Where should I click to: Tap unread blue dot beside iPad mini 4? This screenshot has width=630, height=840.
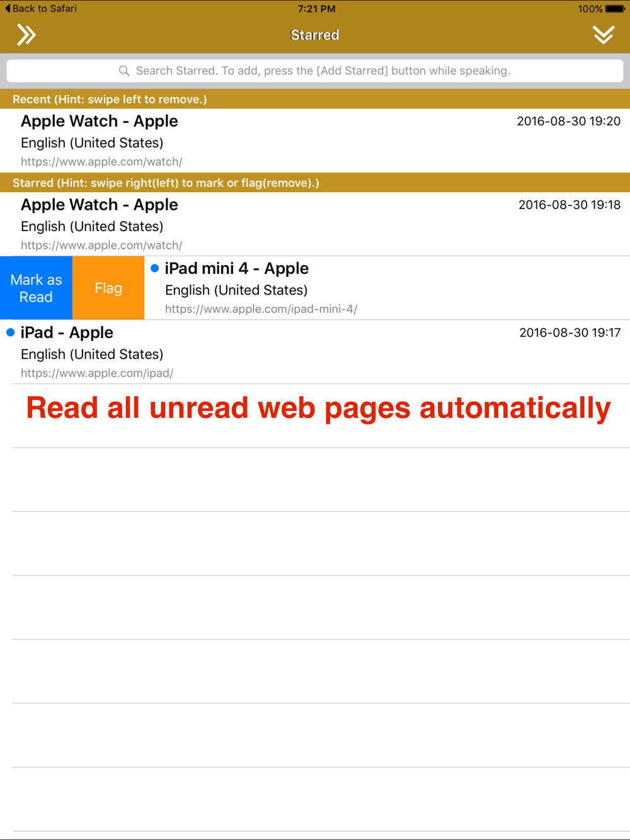coord(154,268)
